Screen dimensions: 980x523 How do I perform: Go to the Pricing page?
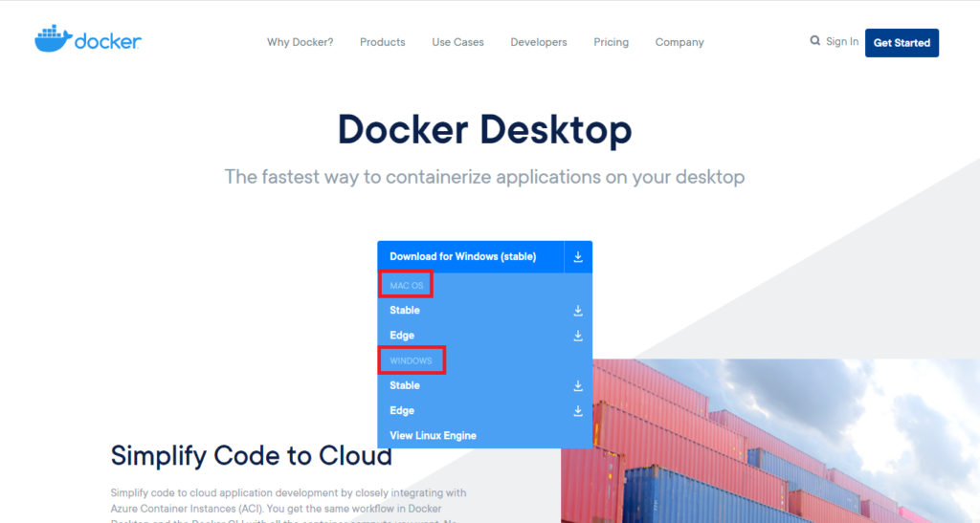612,42
